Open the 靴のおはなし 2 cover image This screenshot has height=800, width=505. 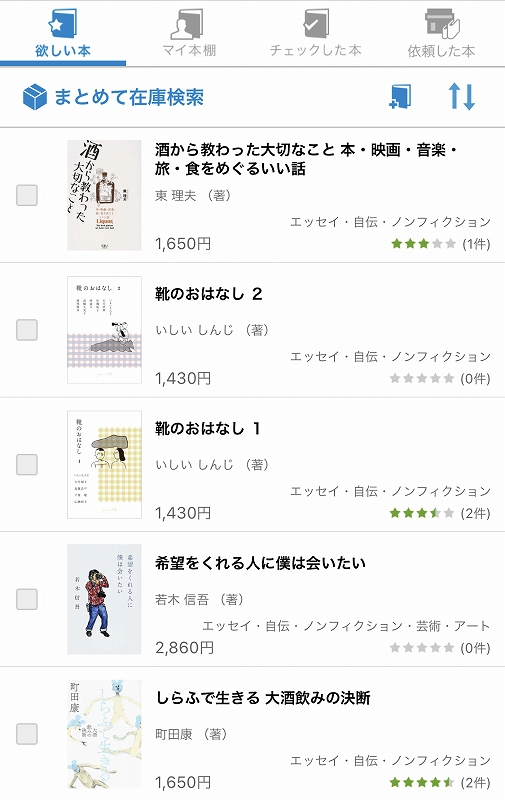click(x=104, y=330)
